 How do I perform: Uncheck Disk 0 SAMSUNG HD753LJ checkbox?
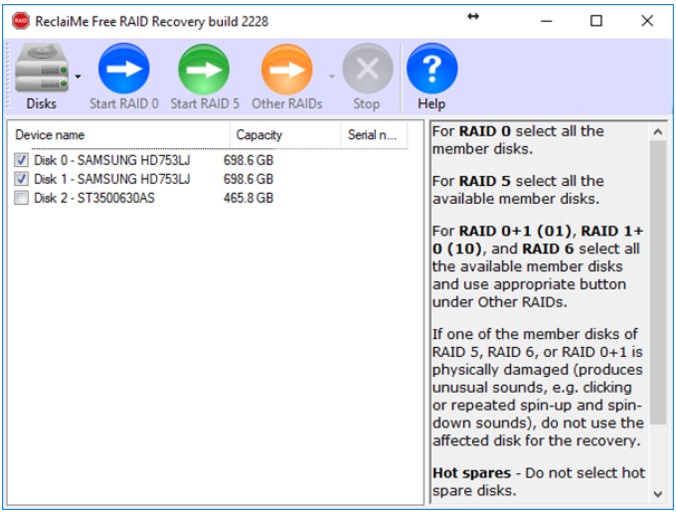point(22,160)
